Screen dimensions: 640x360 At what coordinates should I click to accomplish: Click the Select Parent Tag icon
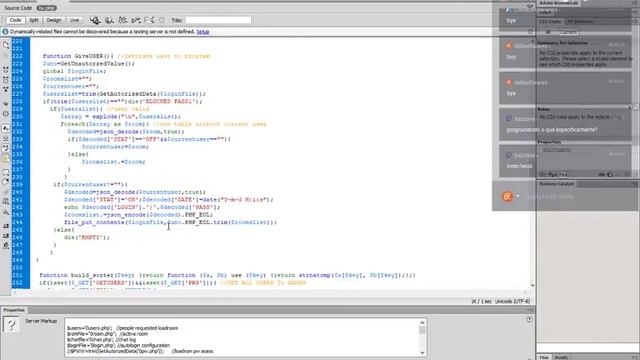pos(6,104)
